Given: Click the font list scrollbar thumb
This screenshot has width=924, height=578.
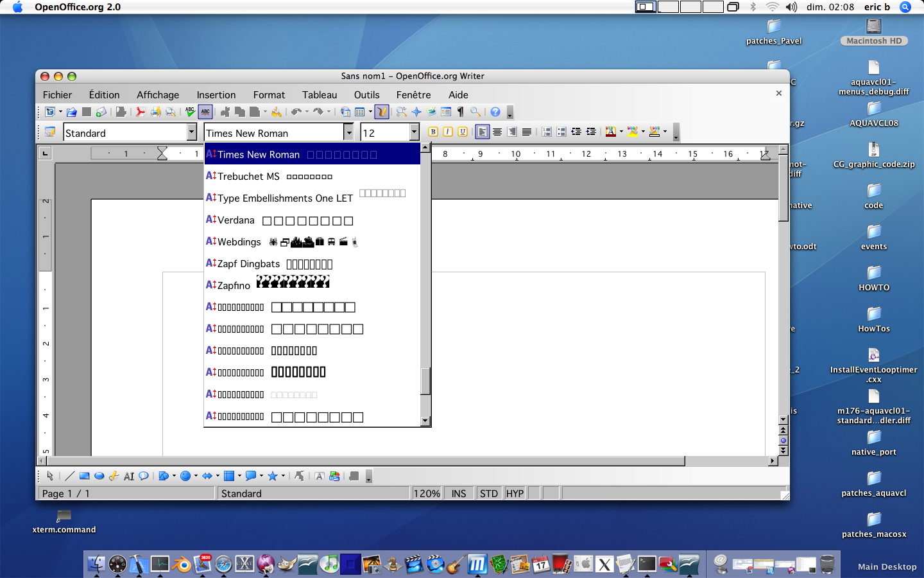Looking at the screenshot, I should pyautogui.click(x=425, y=381).
